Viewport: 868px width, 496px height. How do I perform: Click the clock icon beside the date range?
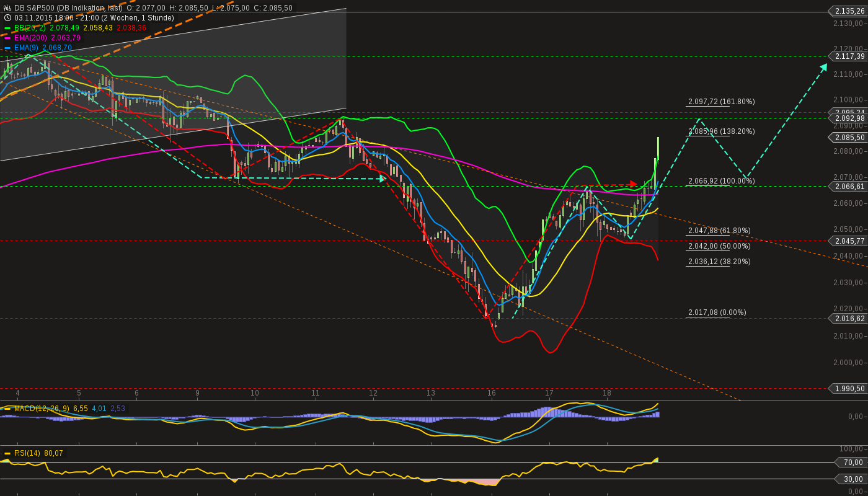(7, 18)
